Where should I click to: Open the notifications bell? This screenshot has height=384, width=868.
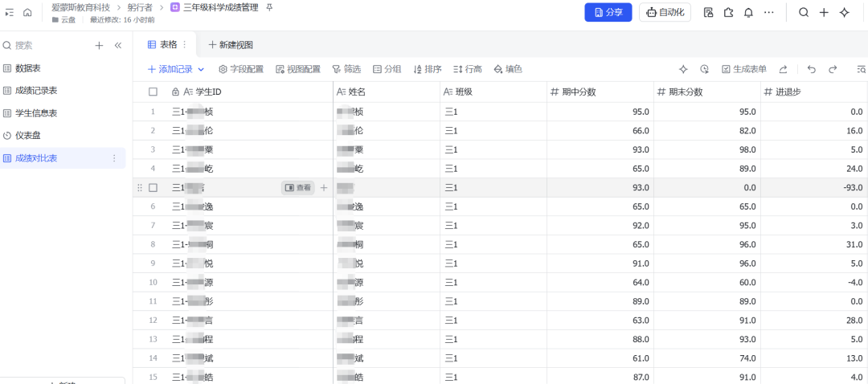pos(748,12)
